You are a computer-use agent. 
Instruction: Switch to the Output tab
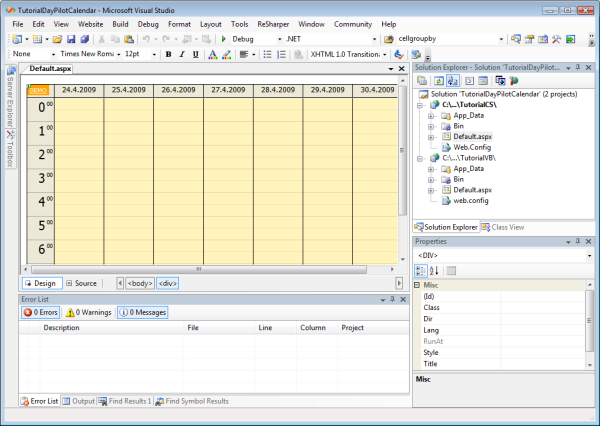78,401
